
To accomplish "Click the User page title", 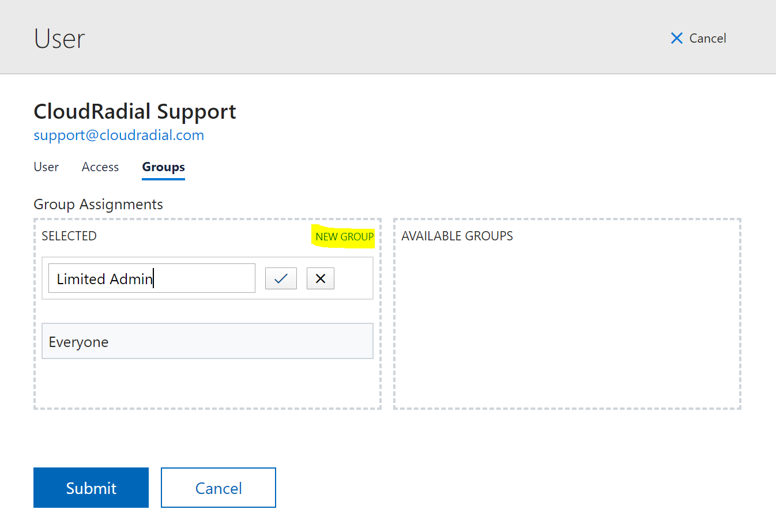I will pyautogui.click(x=59, y=39).
